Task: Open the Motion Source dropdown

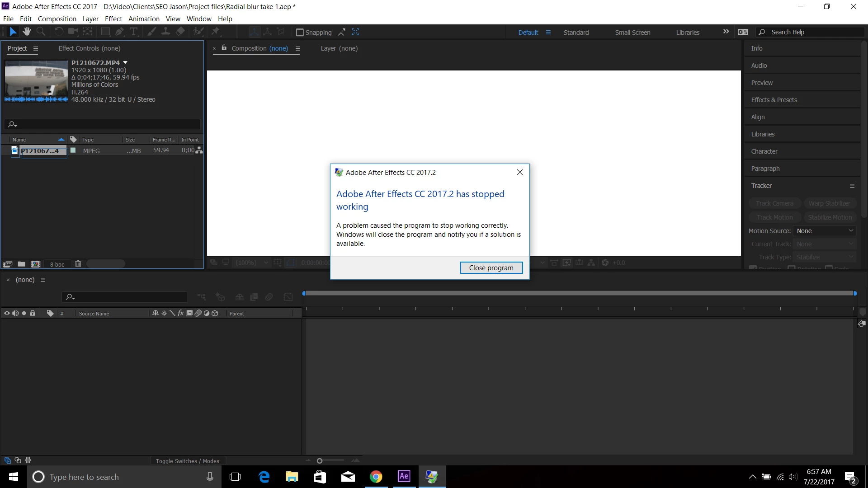Action: 825,231
